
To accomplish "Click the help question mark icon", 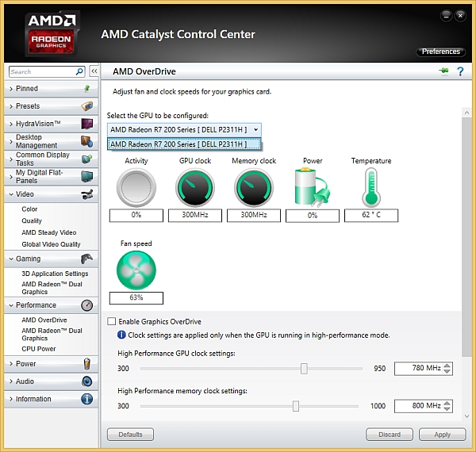I will pos(460,72).
